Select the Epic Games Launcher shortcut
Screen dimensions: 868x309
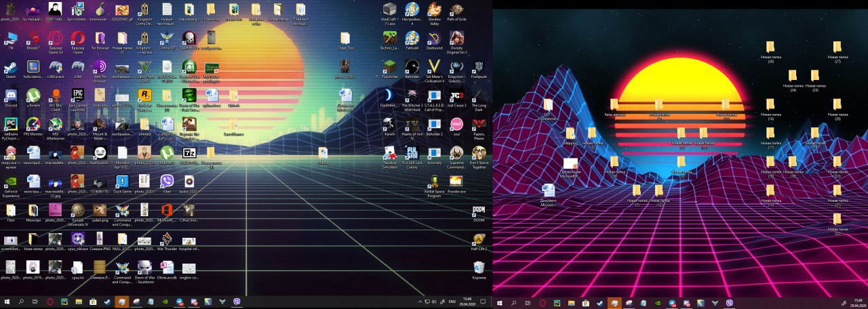(x=78, y=98)
